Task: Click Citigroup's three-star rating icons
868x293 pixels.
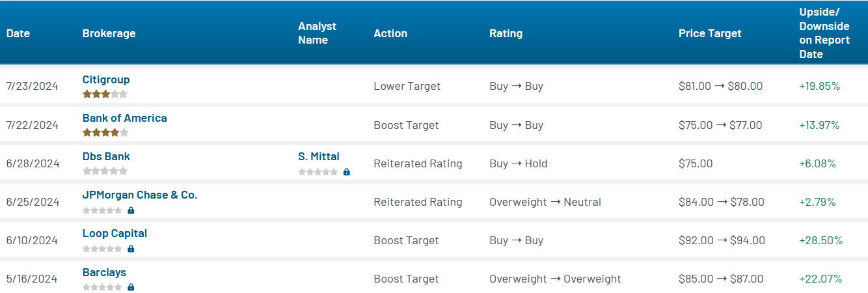Action: (105, 94)
